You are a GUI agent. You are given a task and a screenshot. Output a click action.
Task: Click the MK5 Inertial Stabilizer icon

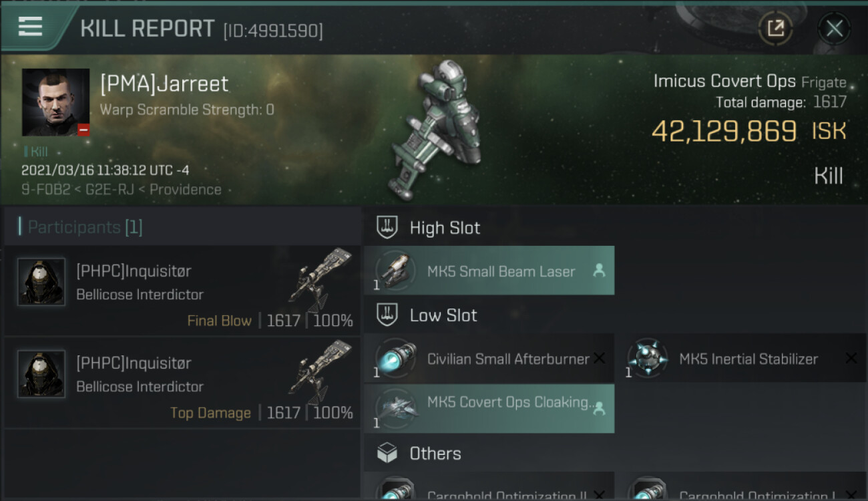coord(647,359)
